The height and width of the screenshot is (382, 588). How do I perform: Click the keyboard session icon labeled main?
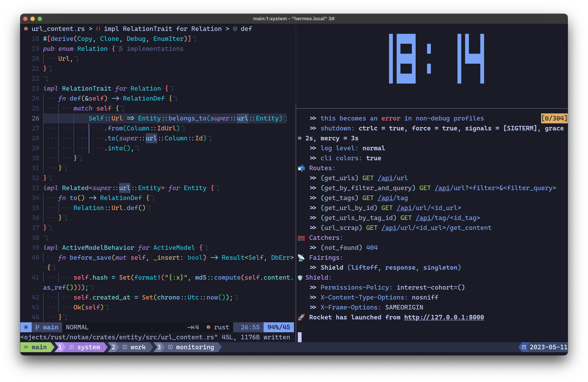26,347
